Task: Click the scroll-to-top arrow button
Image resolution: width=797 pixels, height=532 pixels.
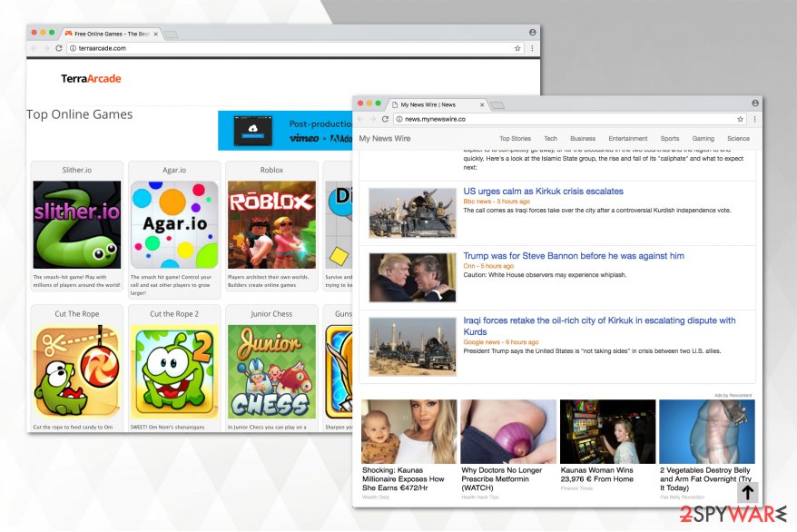Action: point(747,492)
